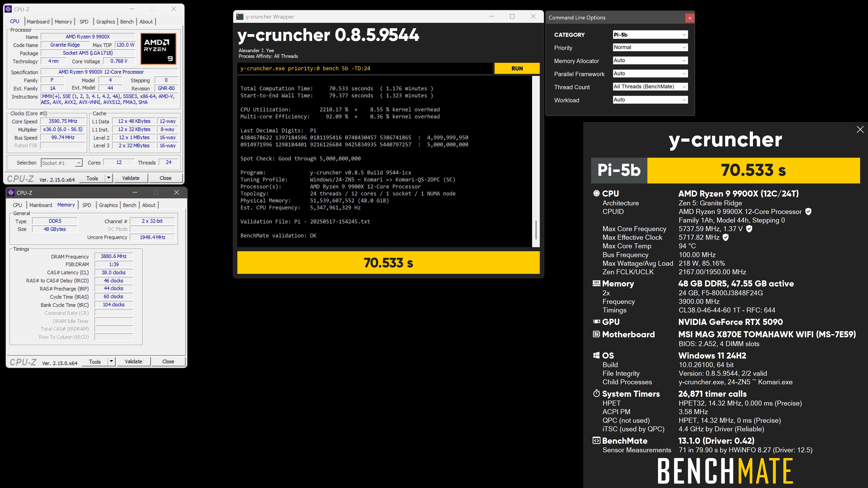The height and width of the screenshot is (488, 868).
Task: Open the Workload dropdown
Action: click(x=650, y=100)
